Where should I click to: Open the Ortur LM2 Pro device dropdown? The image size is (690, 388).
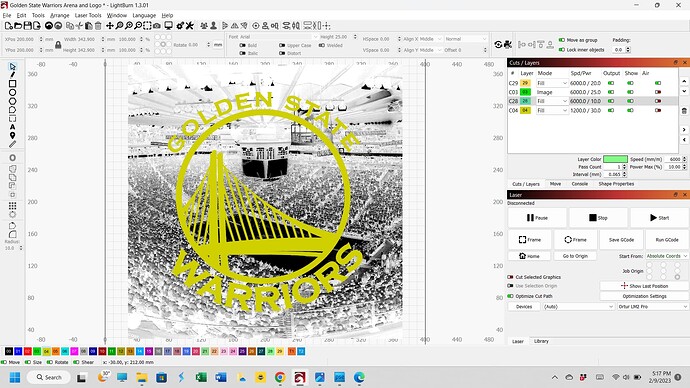tap(653, 306)
